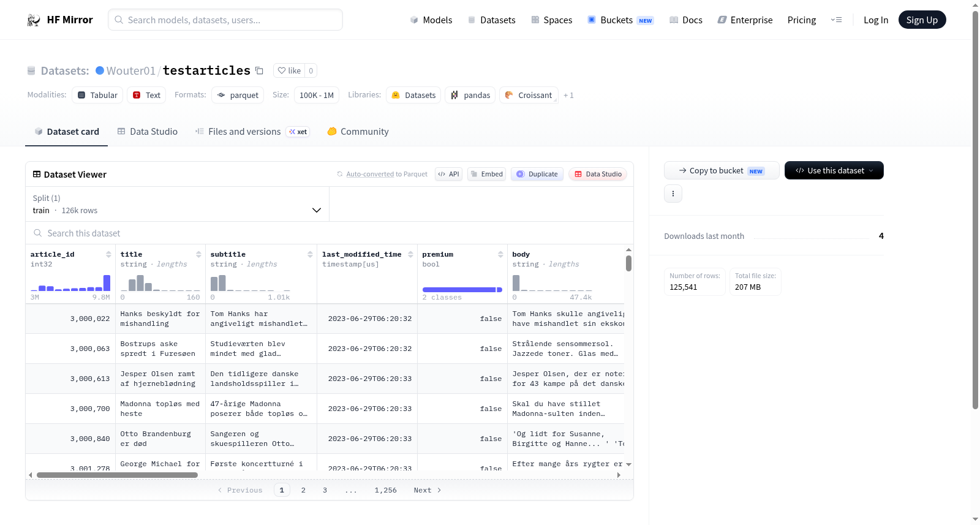980x525 pixels.
Task: Click the title lengths histogram
Action: [160, 283]
